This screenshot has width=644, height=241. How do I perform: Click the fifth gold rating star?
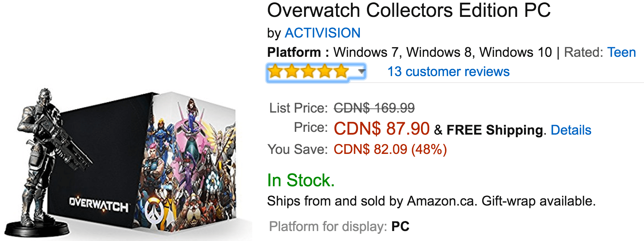point(341,72)
